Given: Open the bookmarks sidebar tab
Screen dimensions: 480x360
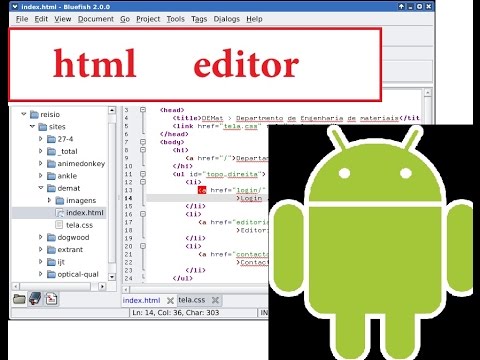Looking at the screenshot, I should pos(35,299).
